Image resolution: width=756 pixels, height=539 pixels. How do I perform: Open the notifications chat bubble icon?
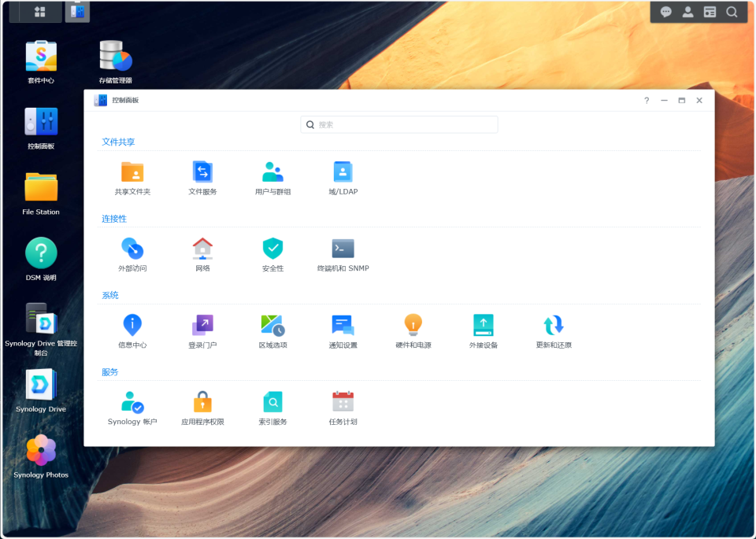pyautogui.click(x=666, y=12)
